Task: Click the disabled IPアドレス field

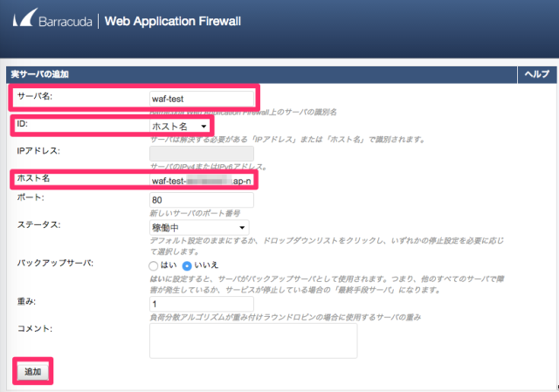Action: click(x=202, y=154)
